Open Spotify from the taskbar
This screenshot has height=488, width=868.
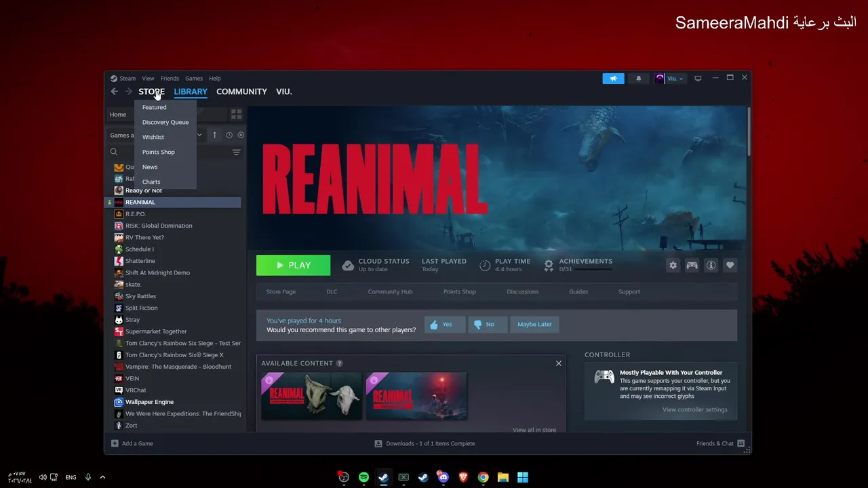363,477
